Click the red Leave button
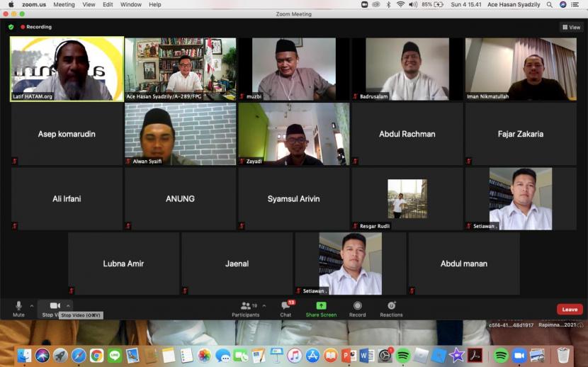This screenshot has width=588, height=367. click(x=570, y=310)
